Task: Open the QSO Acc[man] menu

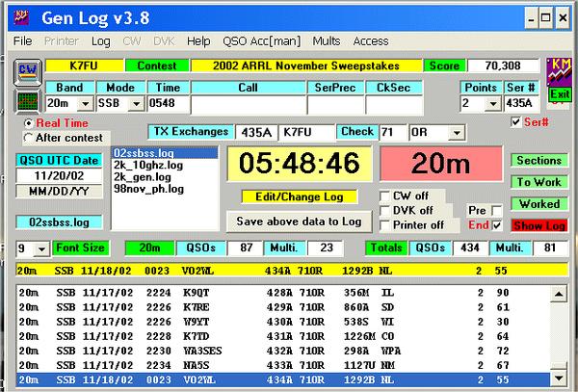Action: click(x=261, y=41)
